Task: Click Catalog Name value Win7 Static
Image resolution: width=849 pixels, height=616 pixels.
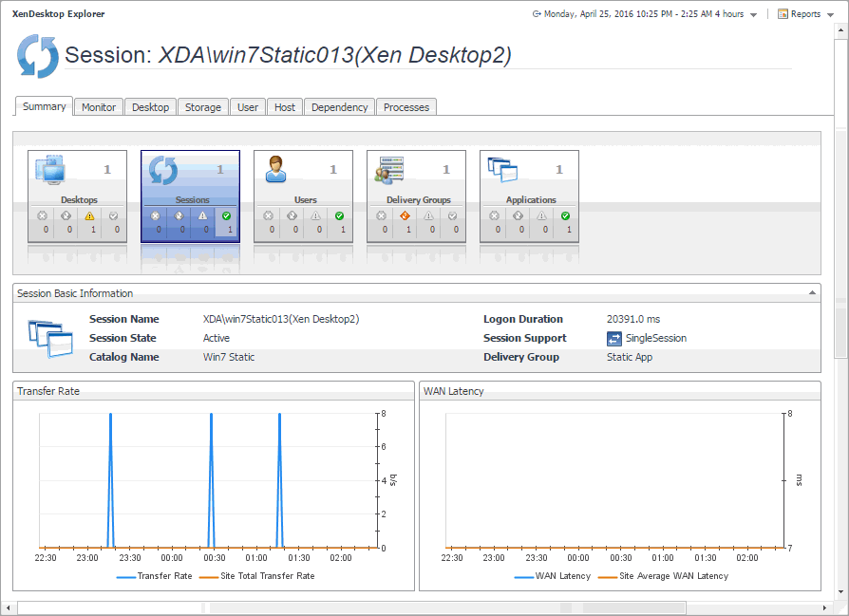Action: pyautogui.click(x=229, y=357)
